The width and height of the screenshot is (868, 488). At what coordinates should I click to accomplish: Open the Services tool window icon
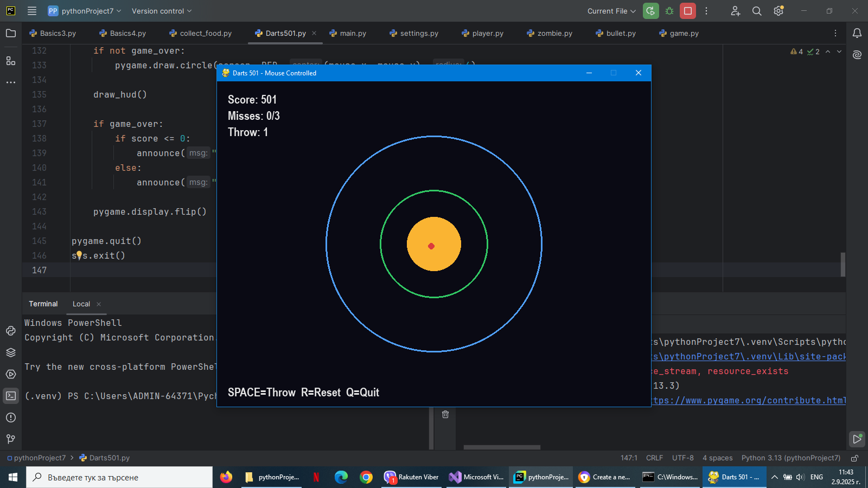click(x=11, y=374)
